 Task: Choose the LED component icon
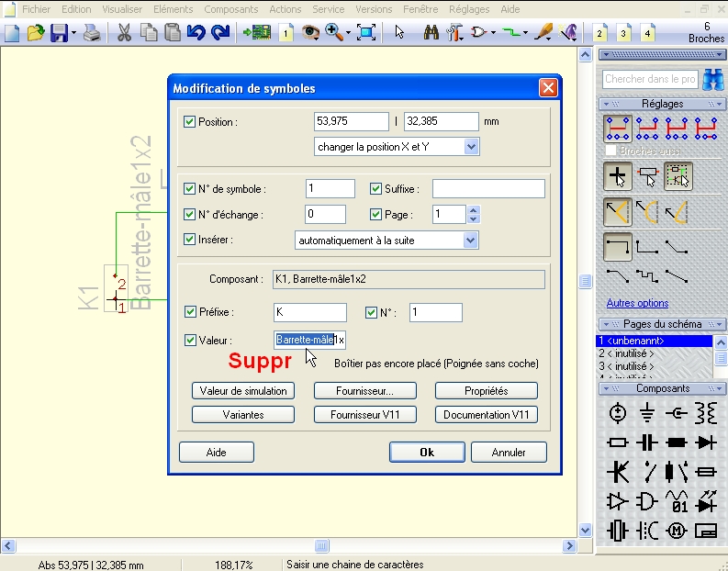[706, 501]
